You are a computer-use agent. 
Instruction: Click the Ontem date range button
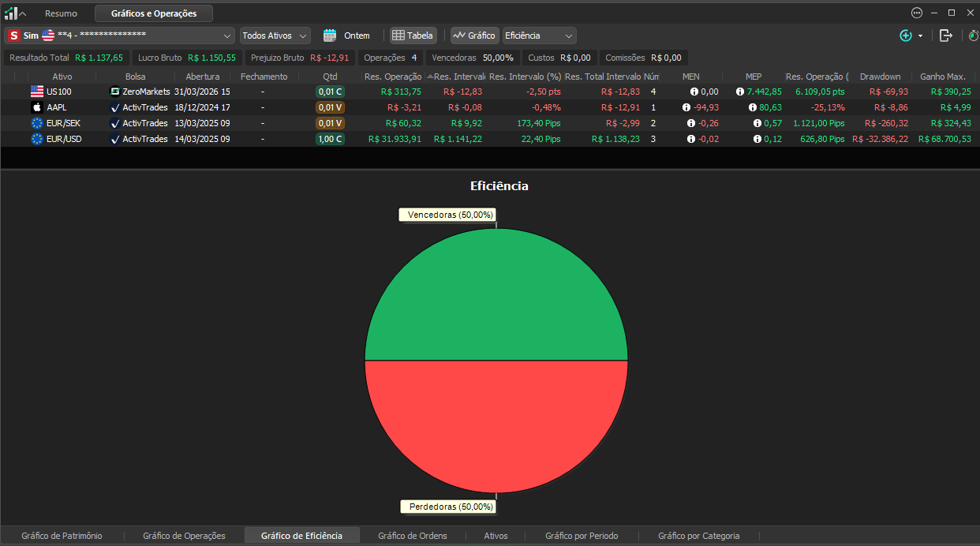point(357,36)
